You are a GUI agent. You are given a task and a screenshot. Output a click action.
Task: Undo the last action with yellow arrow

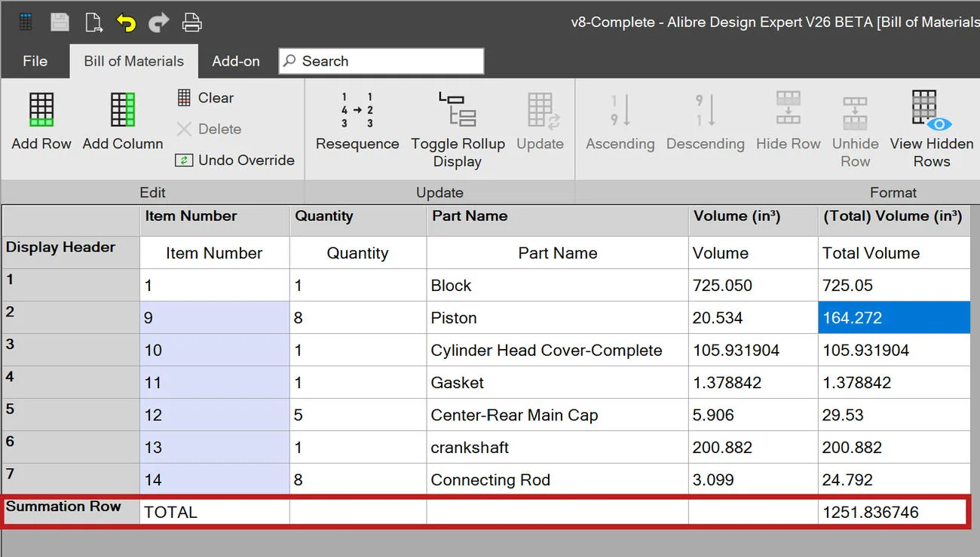(x=126, y=23)
